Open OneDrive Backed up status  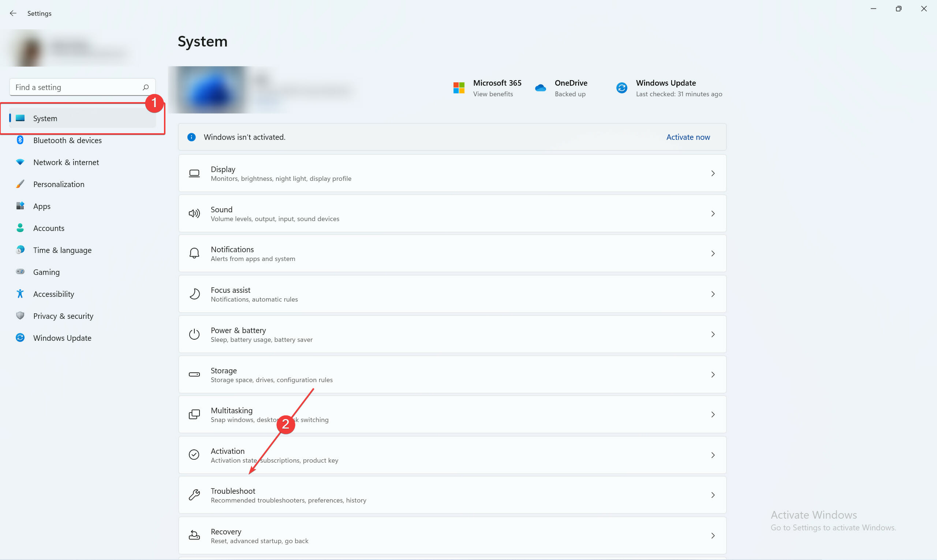pos(561,88)
